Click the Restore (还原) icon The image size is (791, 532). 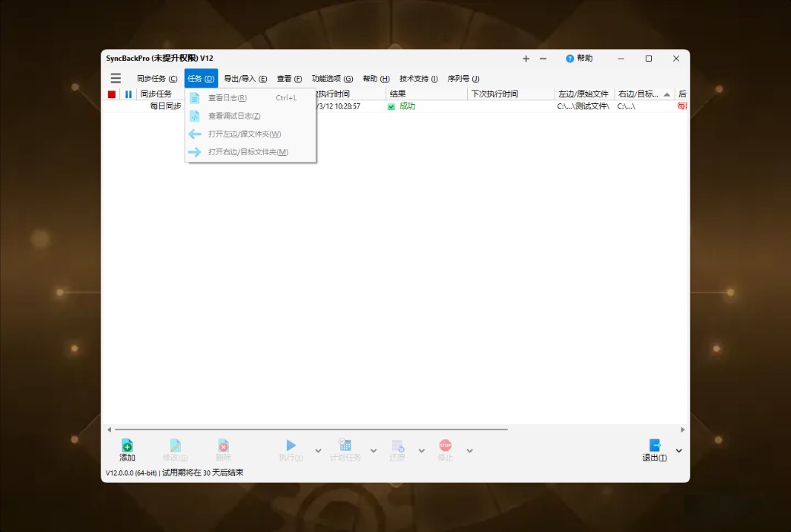tap(397, 446)
